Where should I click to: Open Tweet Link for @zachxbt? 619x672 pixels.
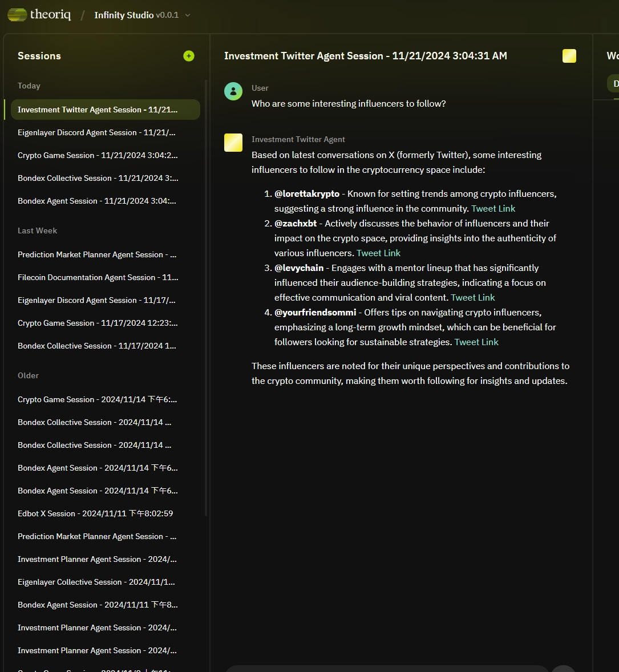coord(378,253)
